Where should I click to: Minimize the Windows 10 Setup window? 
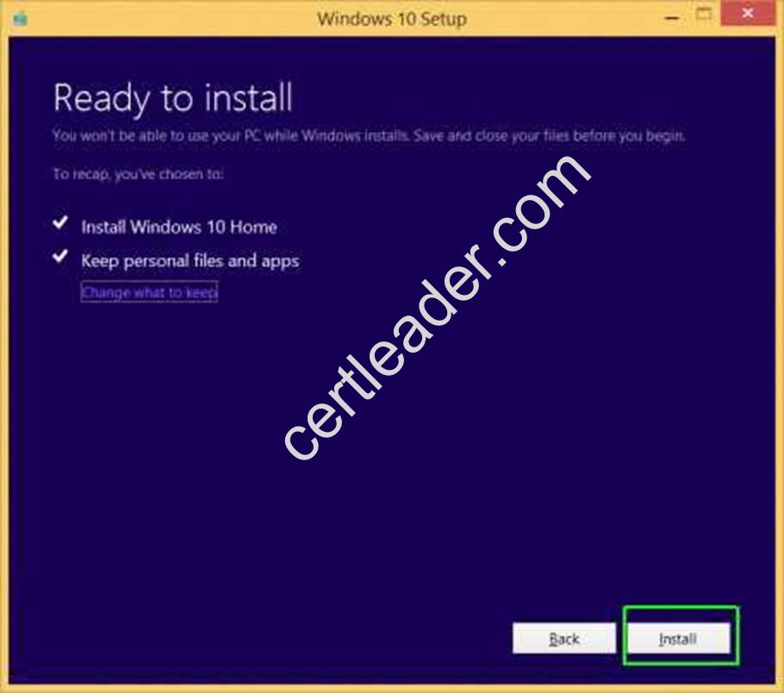(673, 17)
